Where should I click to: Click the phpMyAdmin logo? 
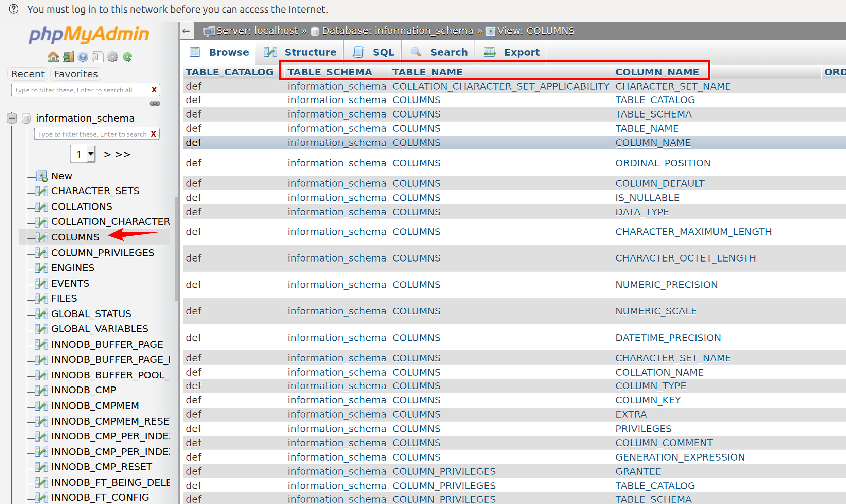tap(89, 35)
